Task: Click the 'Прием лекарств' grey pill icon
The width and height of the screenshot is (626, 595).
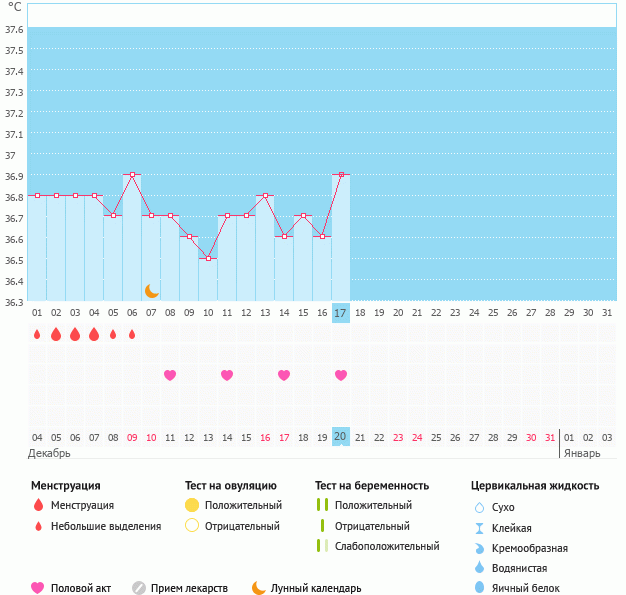Action: click(x=139, y=588)
